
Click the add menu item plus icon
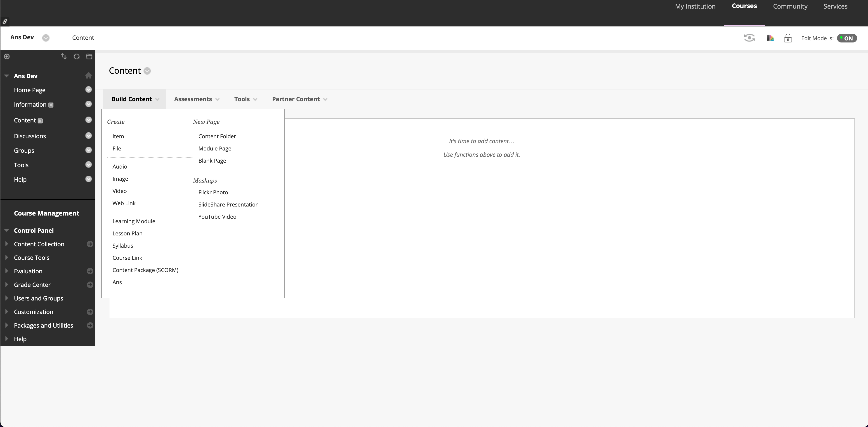tap(7, 56)
